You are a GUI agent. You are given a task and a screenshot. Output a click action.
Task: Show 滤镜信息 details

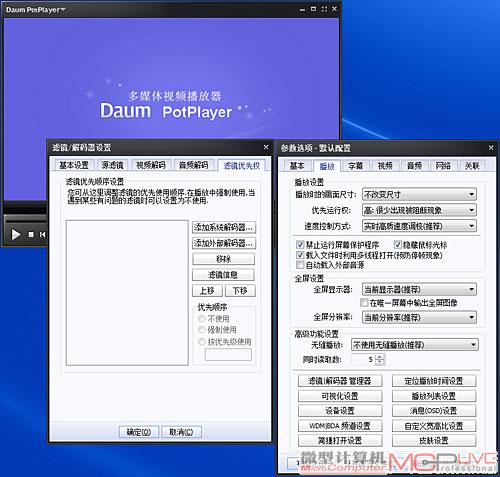coord(223,275)
